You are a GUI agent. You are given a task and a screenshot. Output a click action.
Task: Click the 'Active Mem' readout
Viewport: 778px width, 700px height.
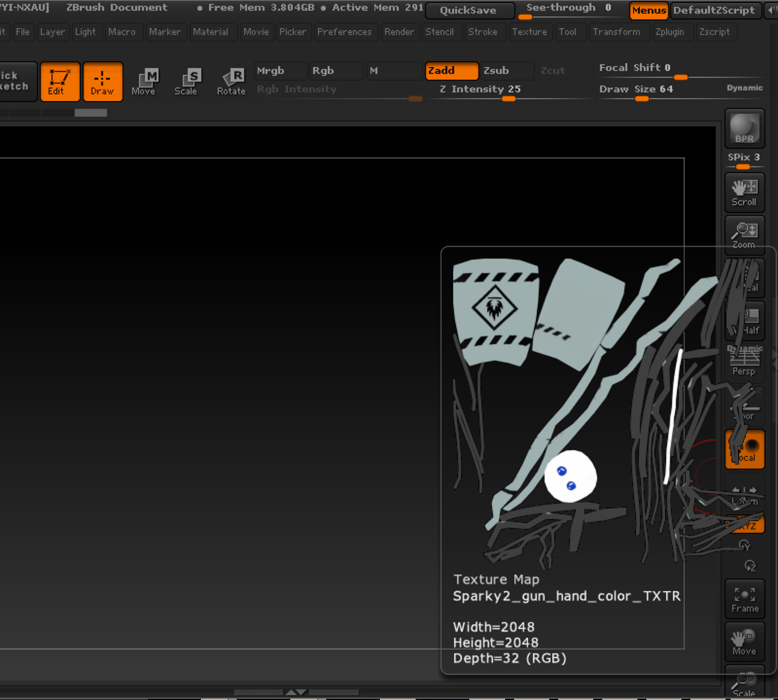[x=377, y=8]
